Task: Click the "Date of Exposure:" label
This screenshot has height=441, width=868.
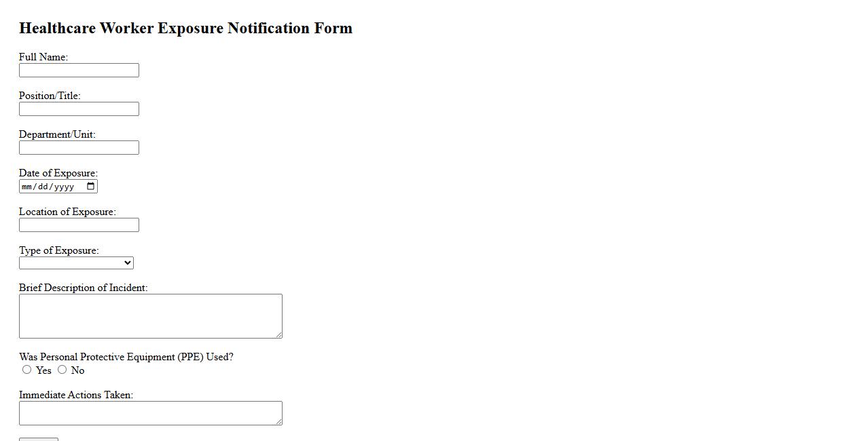Action: [58, 173]
